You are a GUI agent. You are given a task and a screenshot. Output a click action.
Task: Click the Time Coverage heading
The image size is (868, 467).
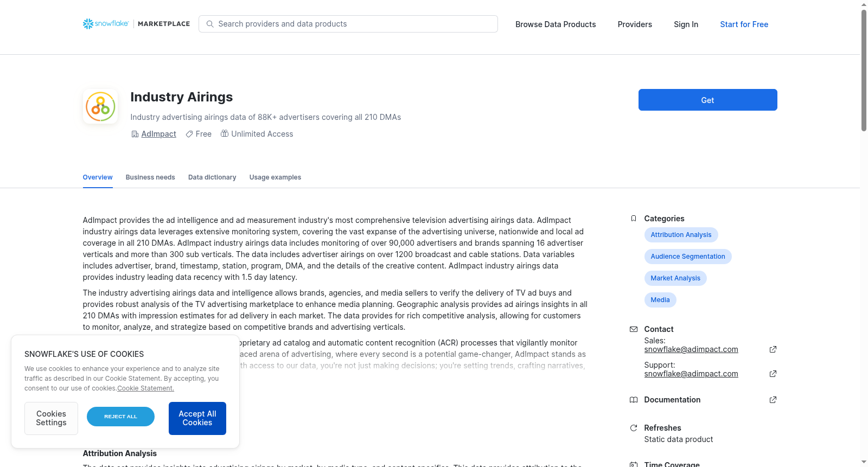point(672,464)
